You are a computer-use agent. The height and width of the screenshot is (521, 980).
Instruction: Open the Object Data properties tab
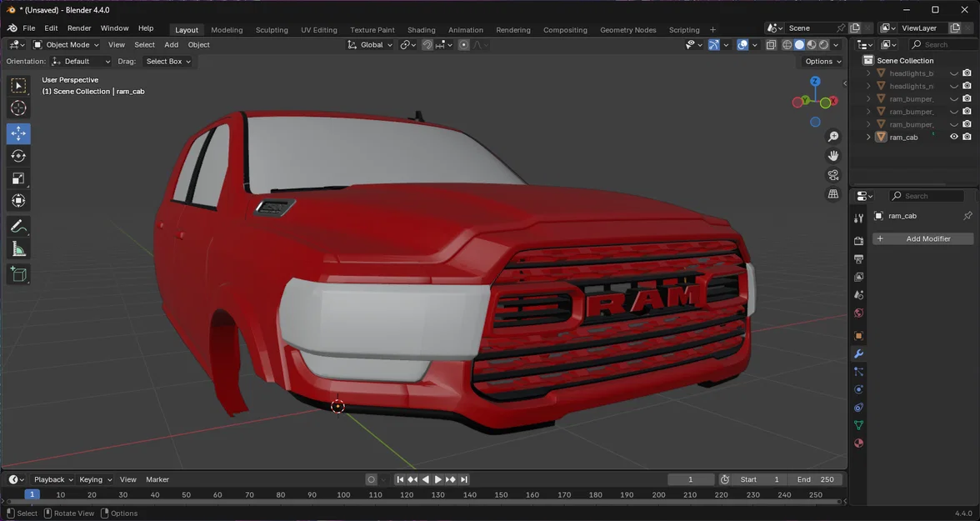pos(858,425)
